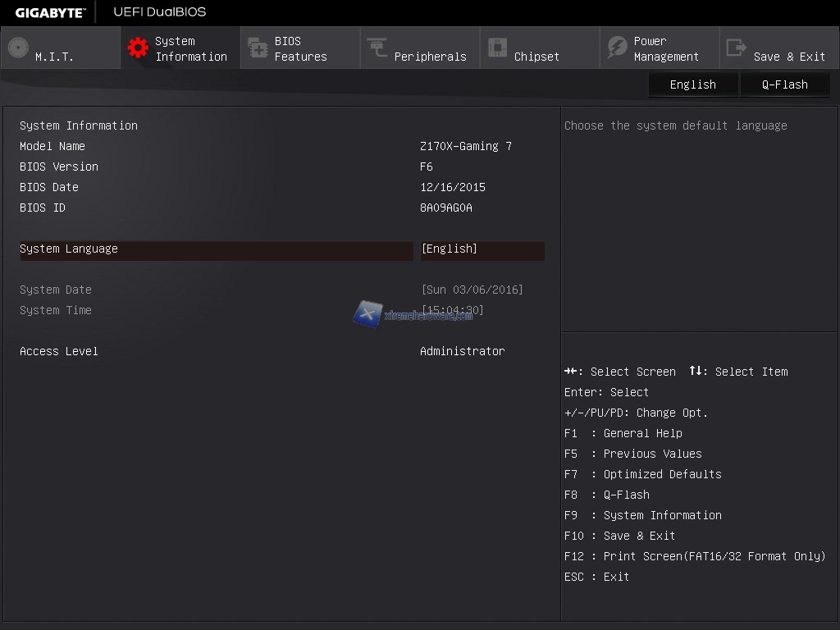This screenshot has width=840, height=630.
Task: Click the Peripherals tab icon
Action: click(x=377, y=48)
